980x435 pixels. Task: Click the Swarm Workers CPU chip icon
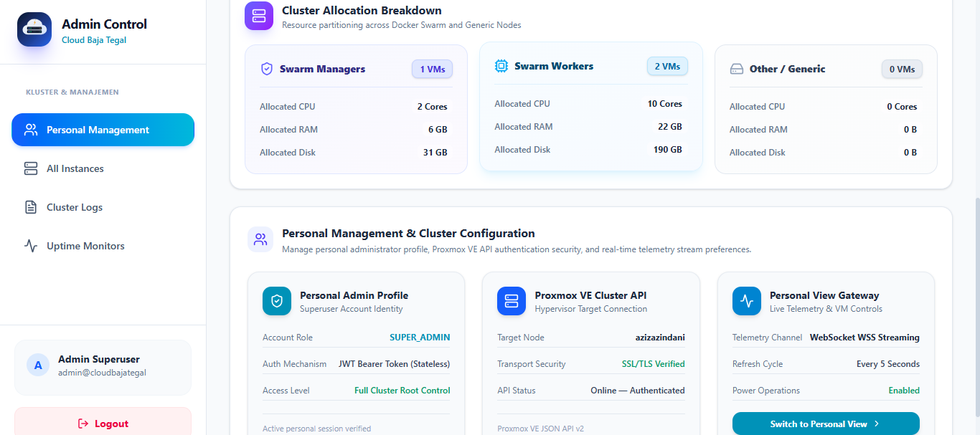pyautogui.click(x=501, y=66)
